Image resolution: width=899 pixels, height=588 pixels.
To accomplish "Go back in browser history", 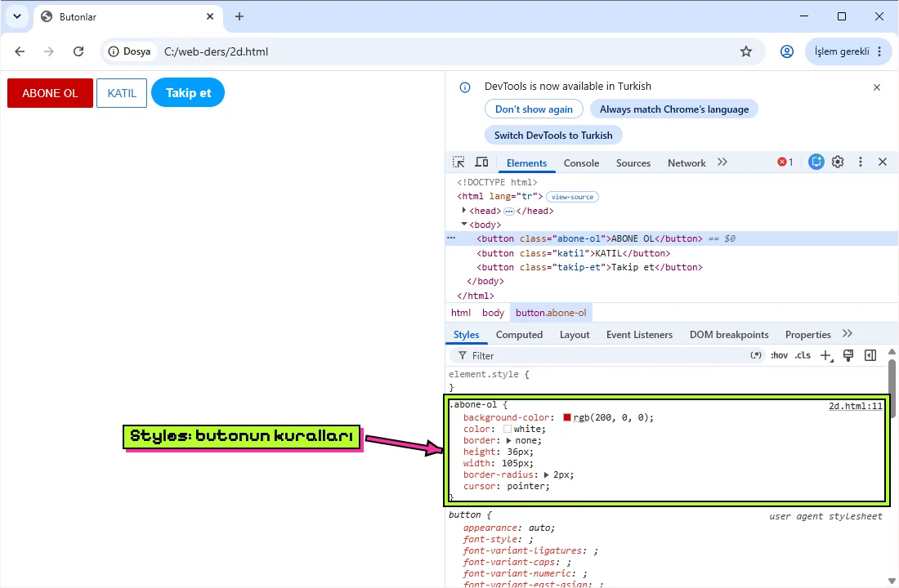I will tap(20, 51).
